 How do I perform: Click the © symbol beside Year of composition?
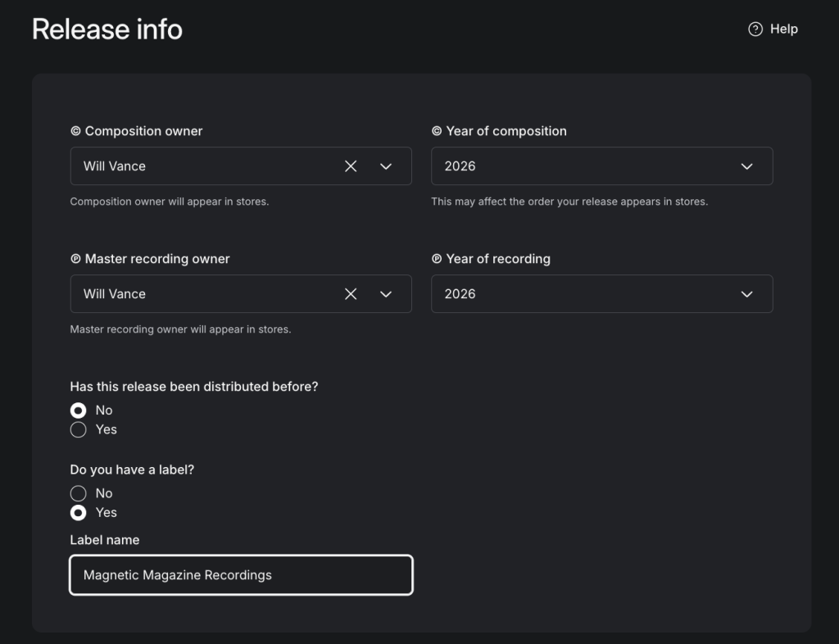437,131
